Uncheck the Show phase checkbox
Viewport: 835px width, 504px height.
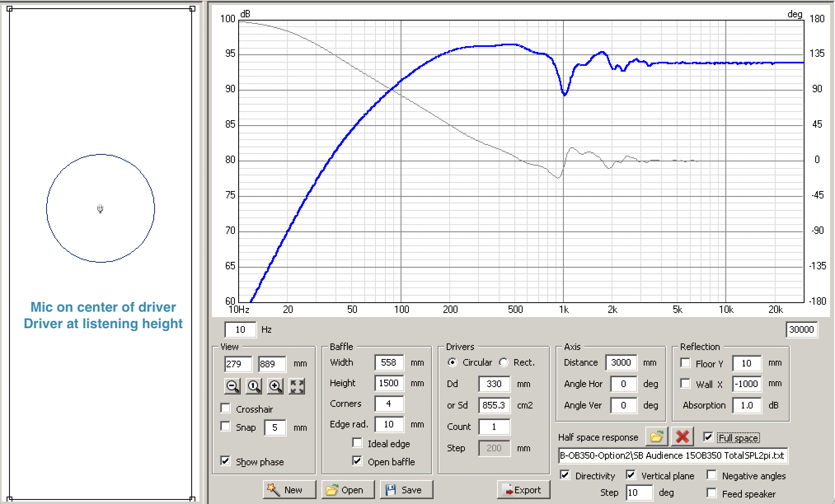point(225,461)
